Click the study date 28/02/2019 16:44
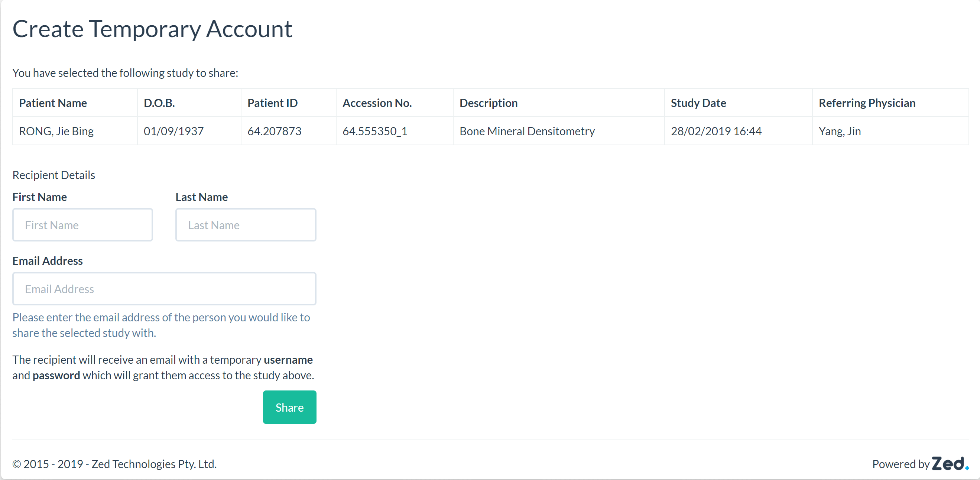980x480 pixels. point(716,131)
